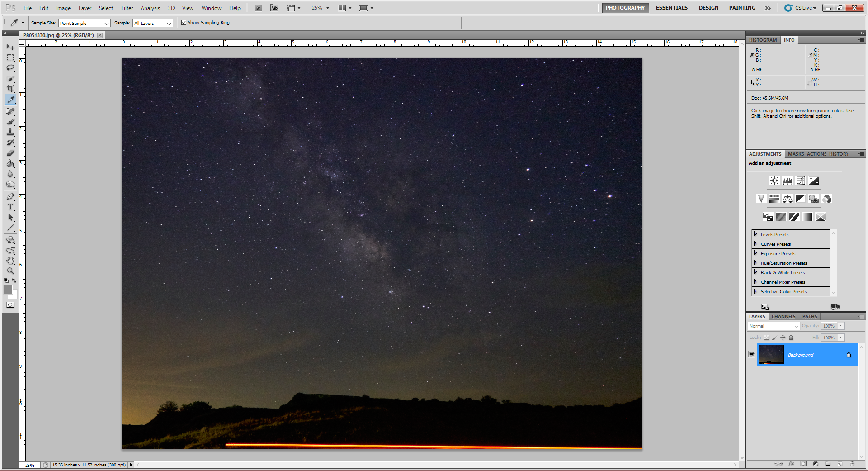Select the Pen tool

10,196
